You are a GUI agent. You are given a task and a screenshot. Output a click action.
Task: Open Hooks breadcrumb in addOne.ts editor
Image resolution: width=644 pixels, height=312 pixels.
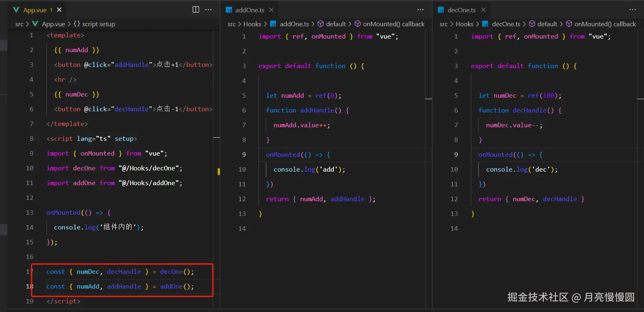point(252,24)
